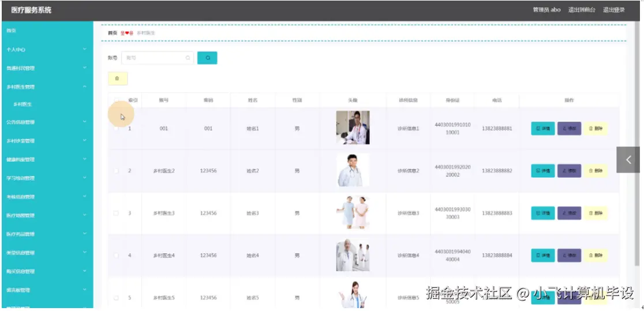Toggle the select-all checkbox in table header
This screenshot has width=644, height=311.
point(116,100)
